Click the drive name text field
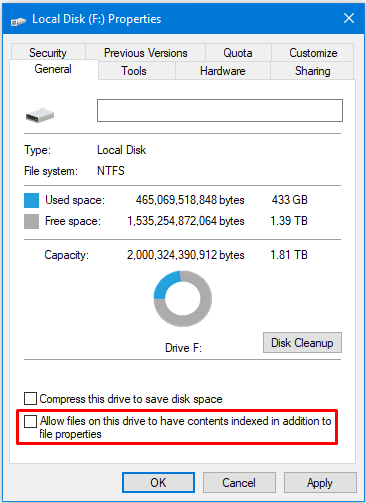Viewport: 366px width, 503px height. coord(220,110)
